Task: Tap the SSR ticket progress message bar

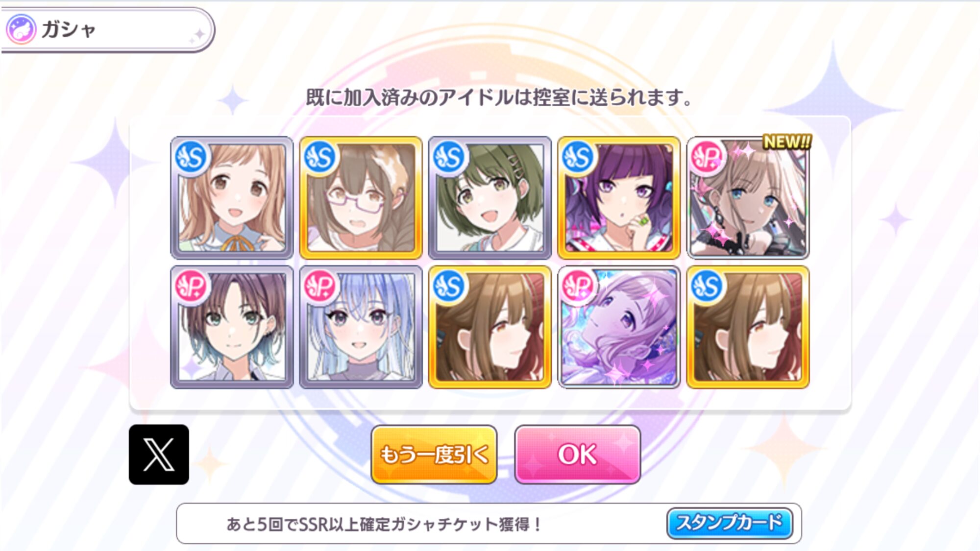Action: tap(489, 524)
